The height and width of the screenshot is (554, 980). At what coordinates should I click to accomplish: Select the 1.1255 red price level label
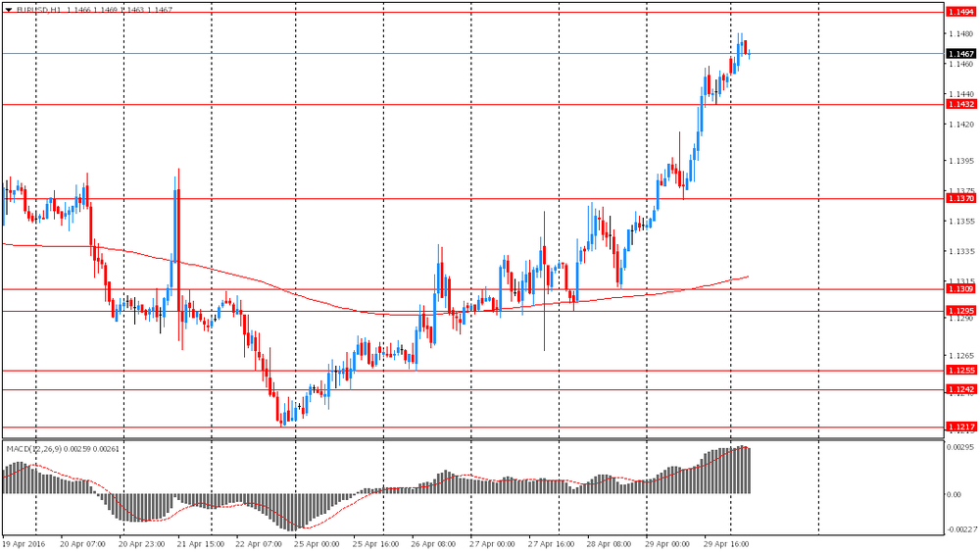(959, 371)
